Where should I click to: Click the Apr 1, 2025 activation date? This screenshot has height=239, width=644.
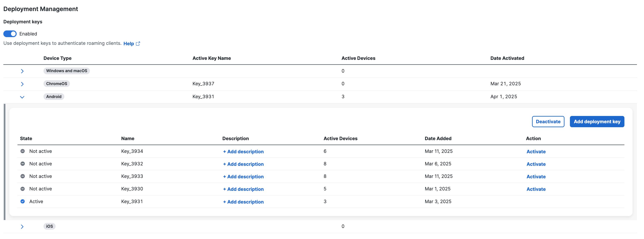click(x=504, y=97)
